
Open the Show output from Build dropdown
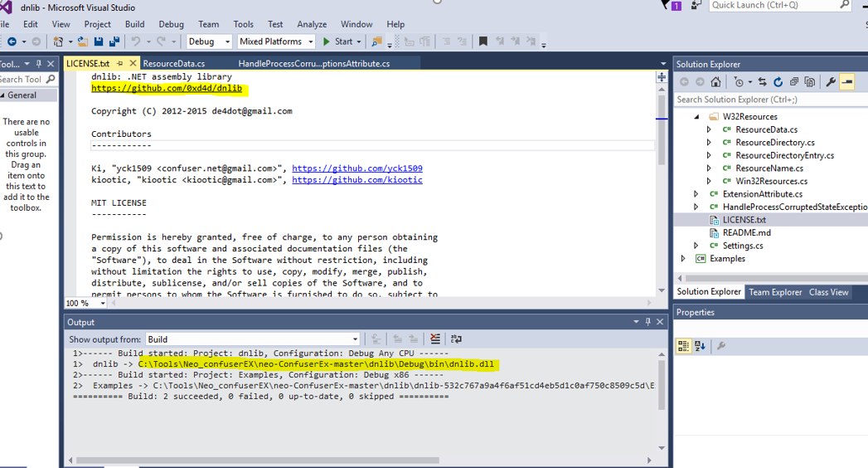[355, 339]
